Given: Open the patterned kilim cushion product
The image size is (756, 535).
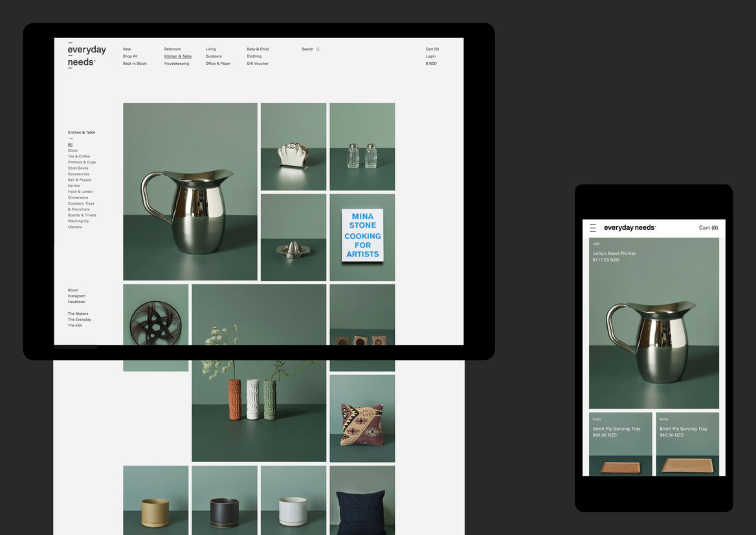Looking at the screenshot, I should coord(362,418).
